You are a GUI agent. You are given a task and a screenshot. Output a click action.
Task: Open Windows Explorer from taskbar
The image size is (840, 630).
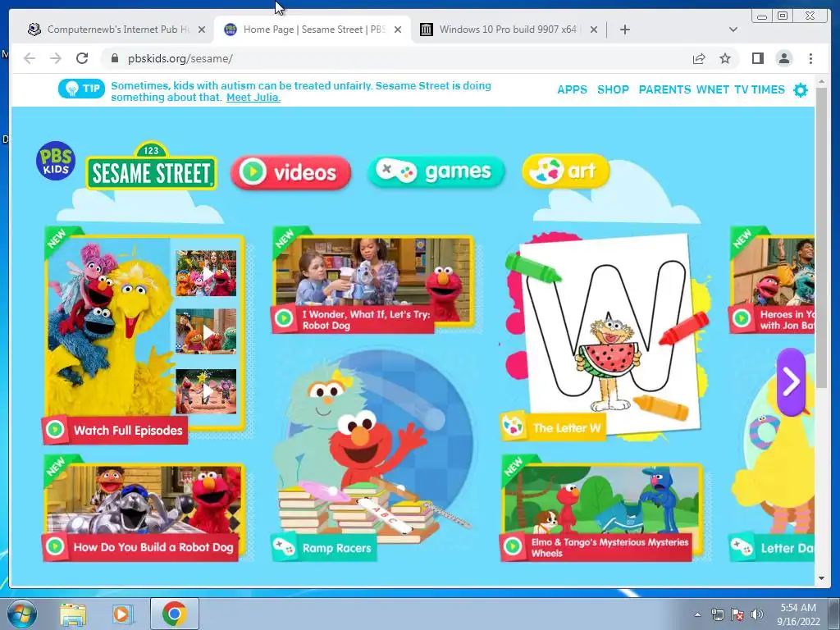tap(73, 614)
